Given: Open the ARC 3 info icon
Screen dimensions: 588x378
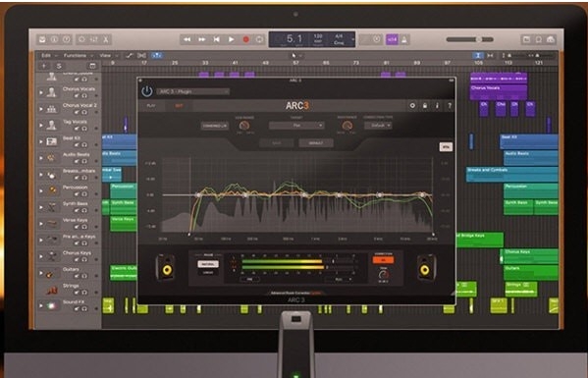Looking at the screenshot, I should point(437,106).
